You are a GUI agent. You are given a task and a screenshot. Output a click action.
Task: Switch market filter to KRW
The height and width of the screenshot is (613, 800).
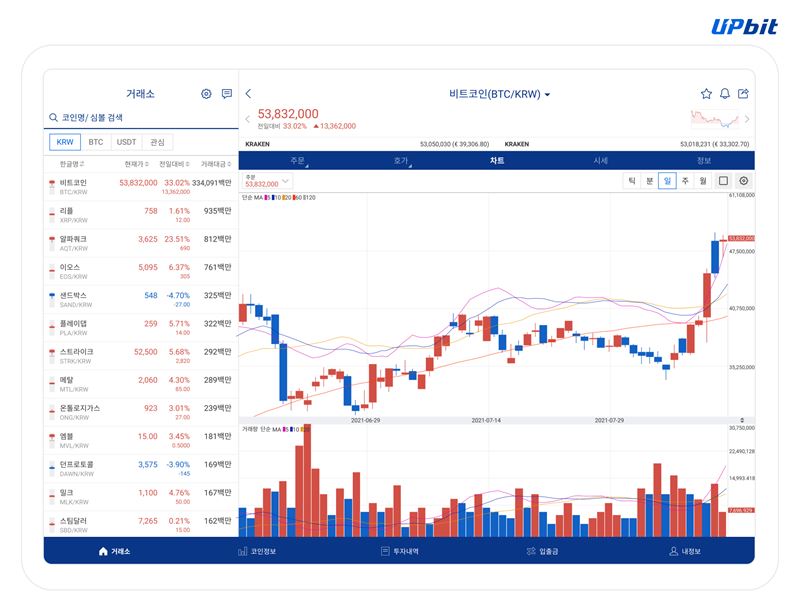(x=65, y=142)
